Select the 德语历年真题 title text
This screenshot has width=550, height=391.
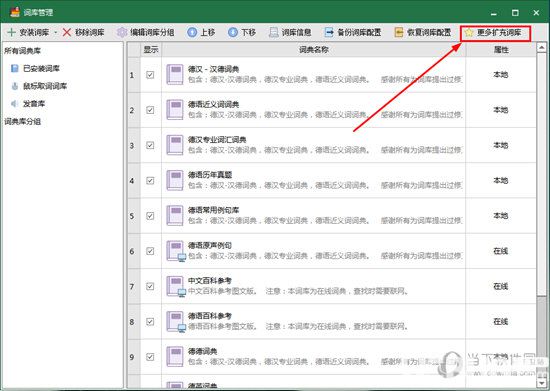tap(210, 175)
